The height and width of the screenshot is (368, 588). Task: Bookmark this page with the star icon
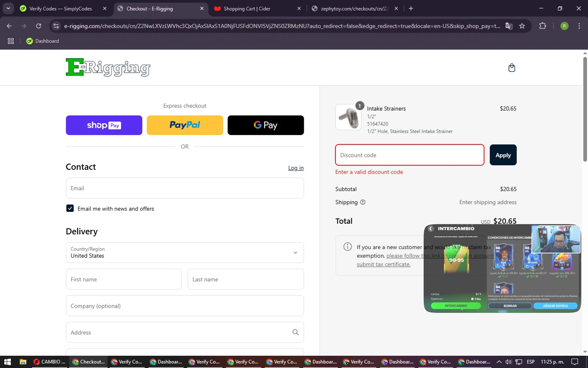coord(522,26)
